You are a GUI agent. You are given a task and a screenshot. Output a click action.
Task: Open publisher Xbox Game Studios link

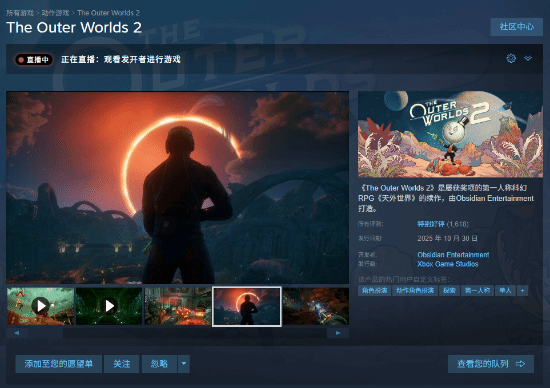pyautogui.click(x=448, y=264)
